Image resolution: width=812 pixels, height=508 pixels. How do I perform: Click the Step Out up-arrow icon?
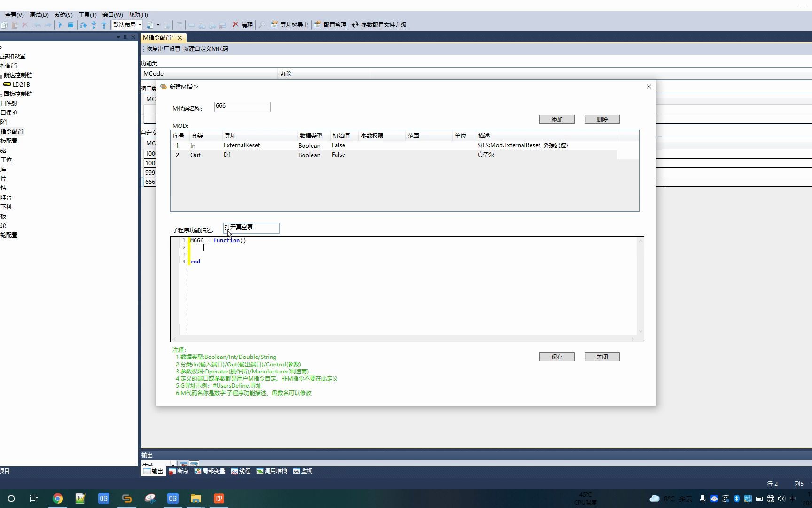pos(104,24)
